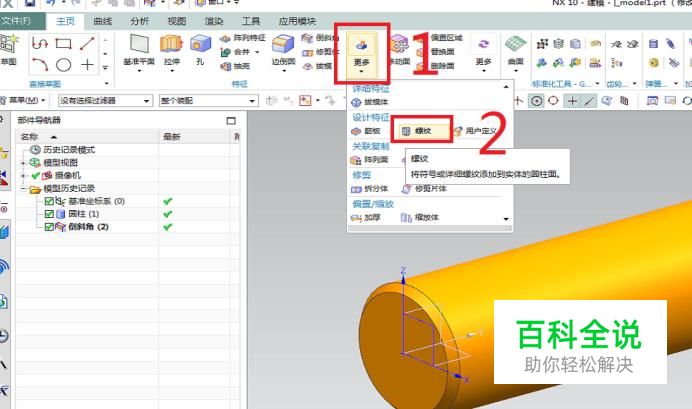The height and width of the screenshot is (409, 692).
Task: Select the rectangle sketch tool
Action: click(64, 43)
